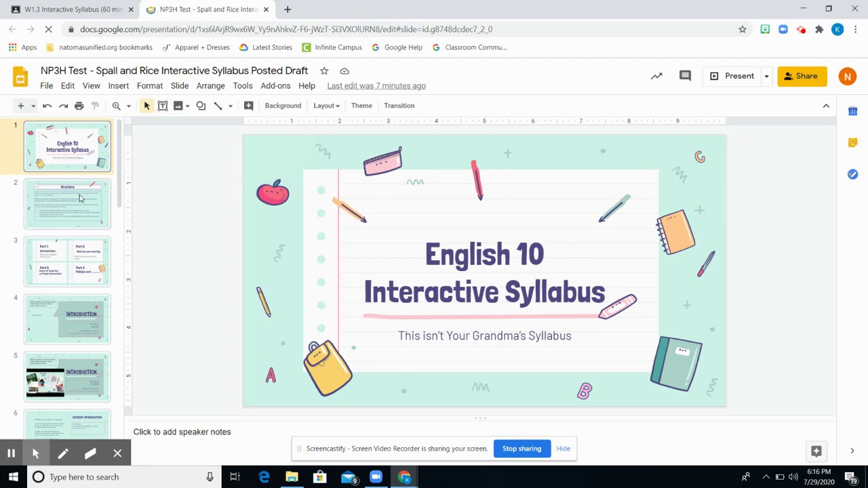Click the Redo arrow in the toolbar

click(x=63, y=106)
